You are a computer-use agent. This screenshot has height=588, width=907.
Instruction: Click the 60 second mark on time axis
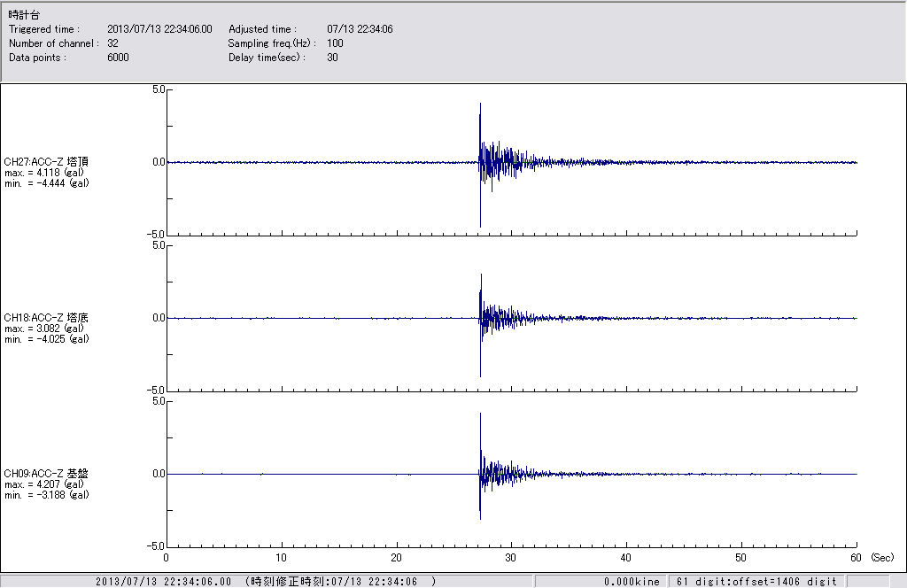click(x=856, y=558)
